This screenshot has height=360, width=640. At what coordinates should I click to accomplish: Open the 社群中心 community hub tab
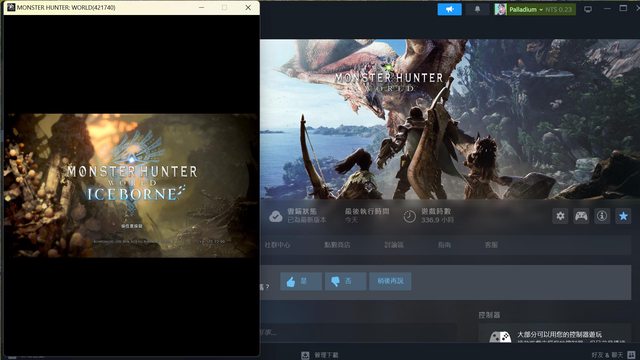tap(278, 245)
